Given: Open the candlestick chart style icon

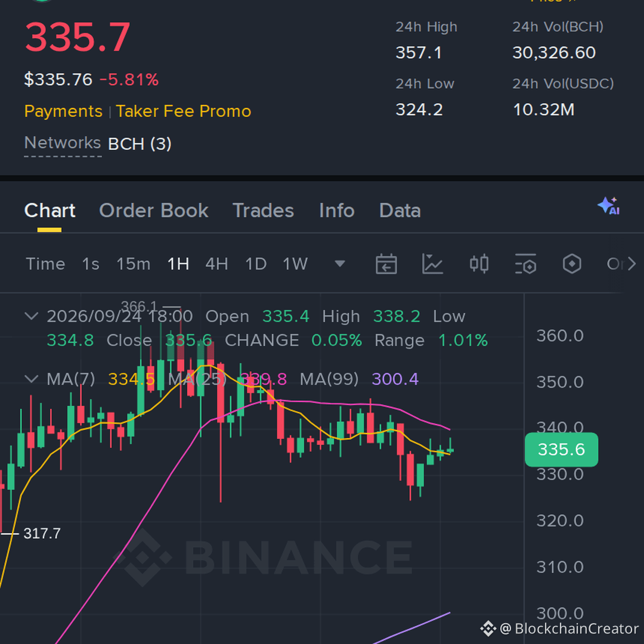Looking at the screenshot, I should point(479,264).
